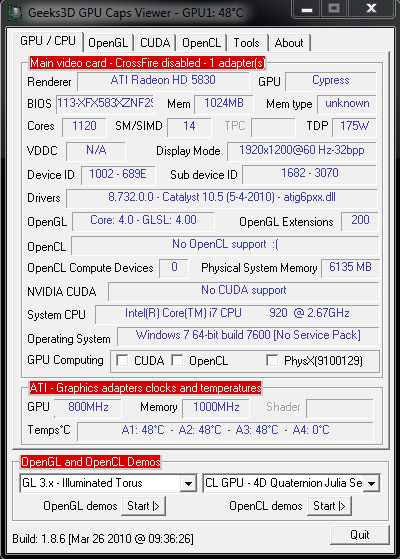This screenshot has height=559, width=400.
Task: Click the GPU clock field showing 800MHz
Action: point(88,408)
